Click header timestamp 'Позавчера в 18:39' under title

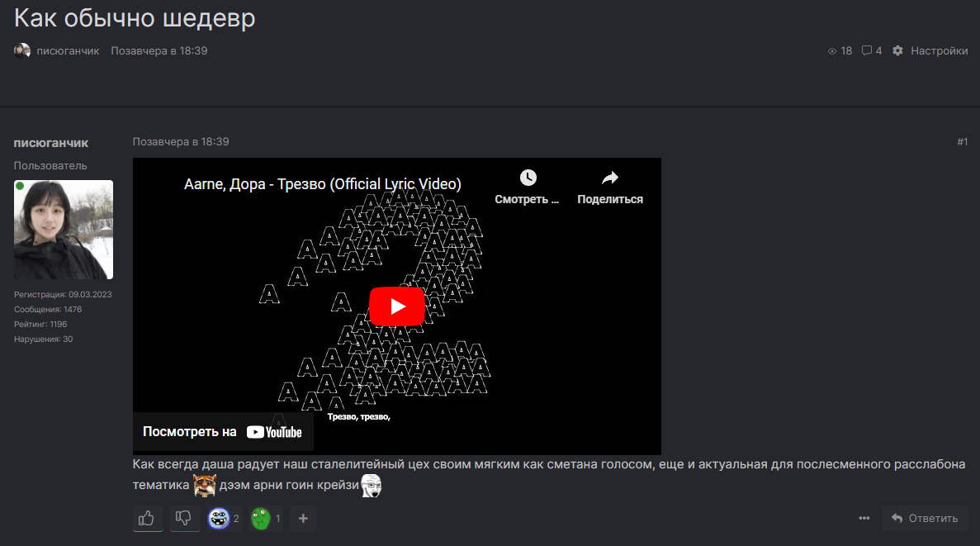click(x=159, y=50)
